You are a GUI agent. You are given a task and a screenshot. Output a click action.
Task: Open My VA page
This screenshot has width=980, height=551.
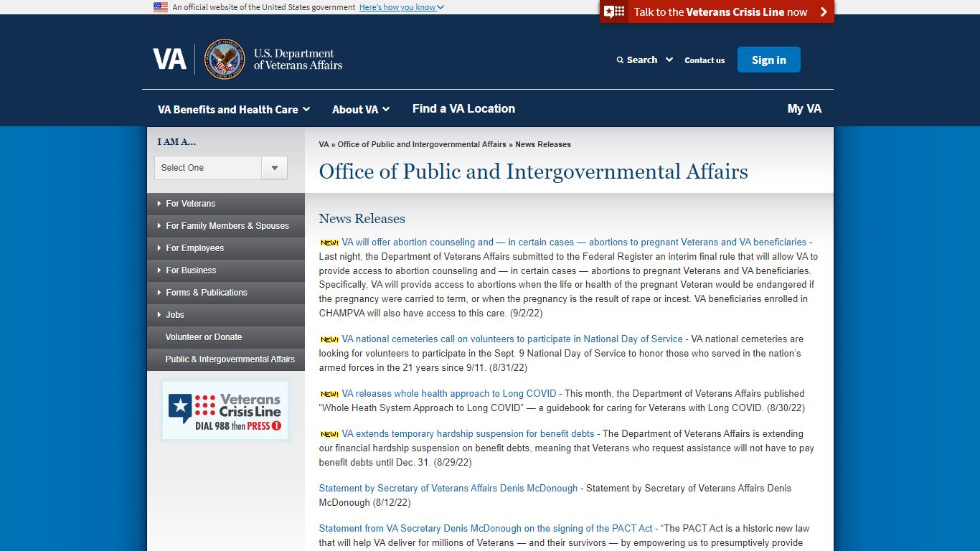coord(804,108)
